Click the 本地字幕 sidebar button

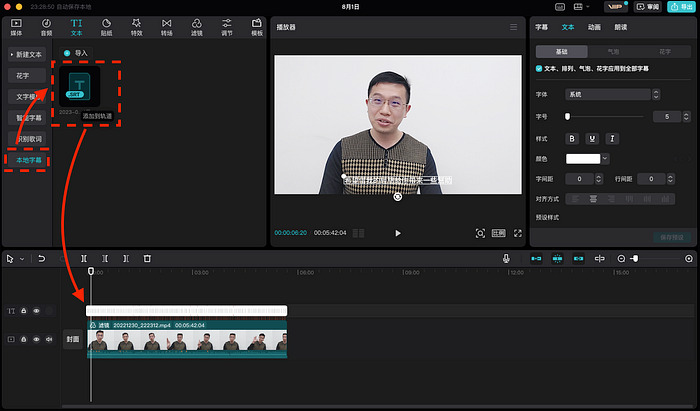coord(29,160)
